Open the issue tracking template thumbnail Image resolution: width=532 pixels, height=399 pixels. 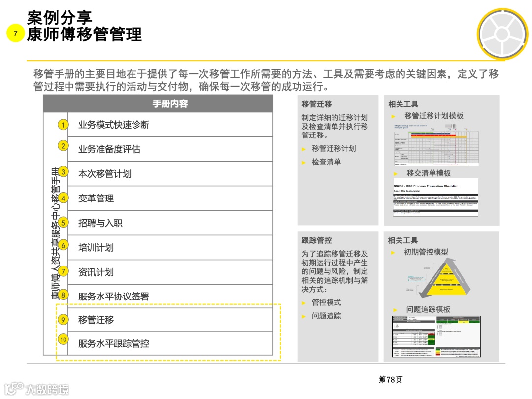pos(436,336)
